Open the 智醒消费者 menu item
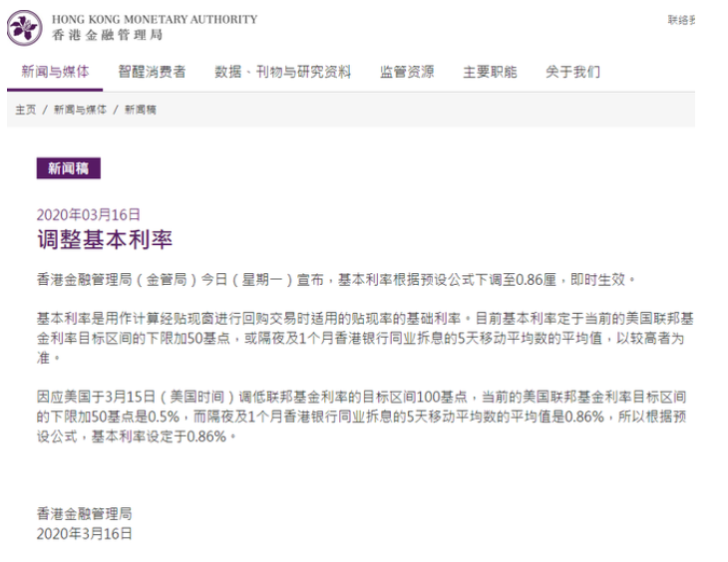 pyautogui.click(x=152, y=72)
